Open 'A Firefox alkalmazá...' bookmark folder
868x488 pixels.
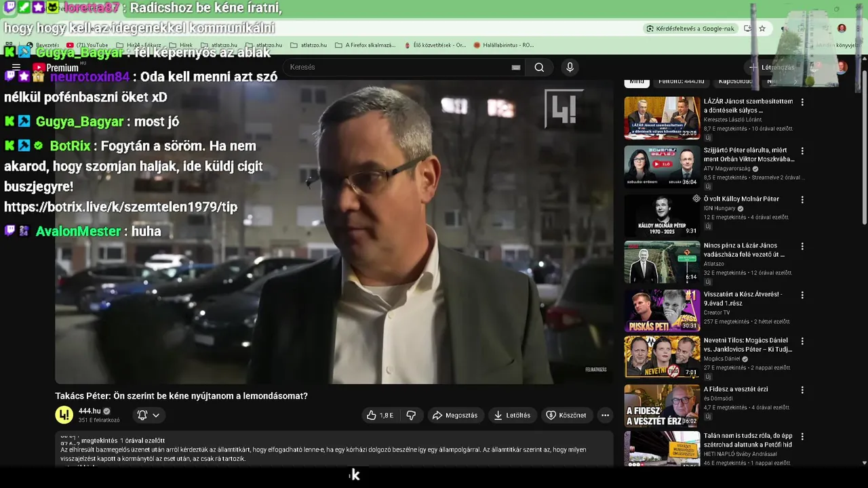tap(365, 45)
